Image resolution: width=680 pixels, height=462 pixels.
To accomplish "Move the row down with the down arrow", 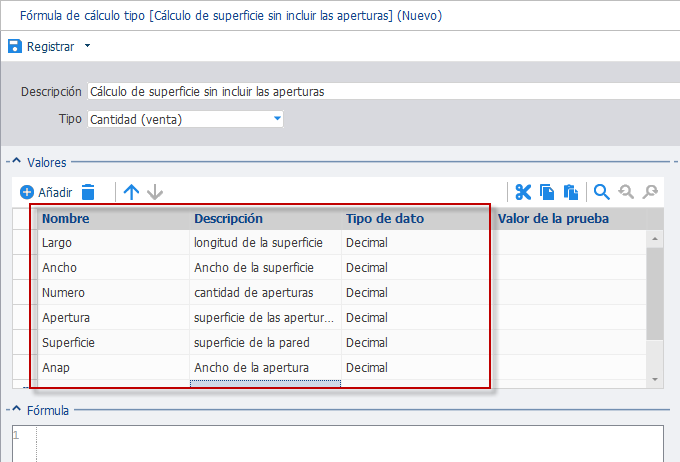I will (155, 192).
